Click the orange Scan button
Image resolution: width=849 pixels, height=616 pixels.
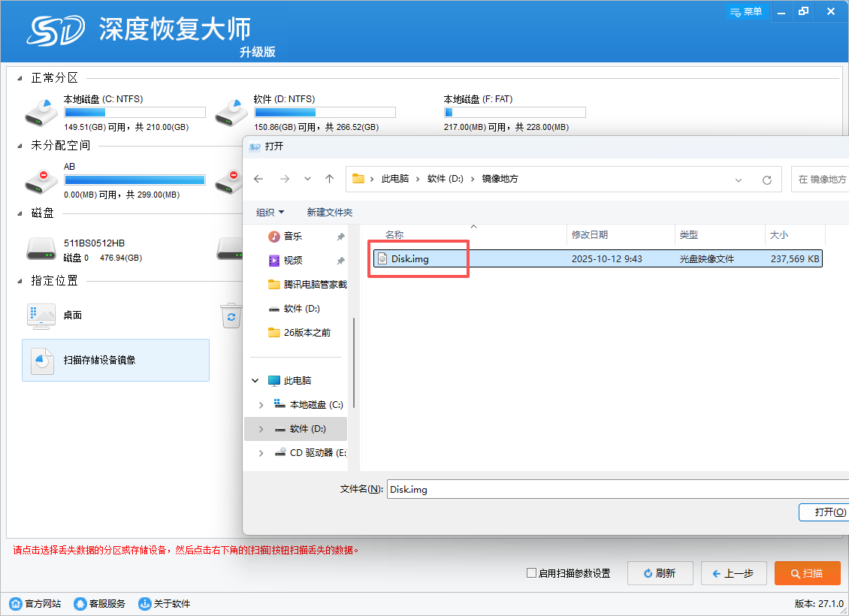807,573
